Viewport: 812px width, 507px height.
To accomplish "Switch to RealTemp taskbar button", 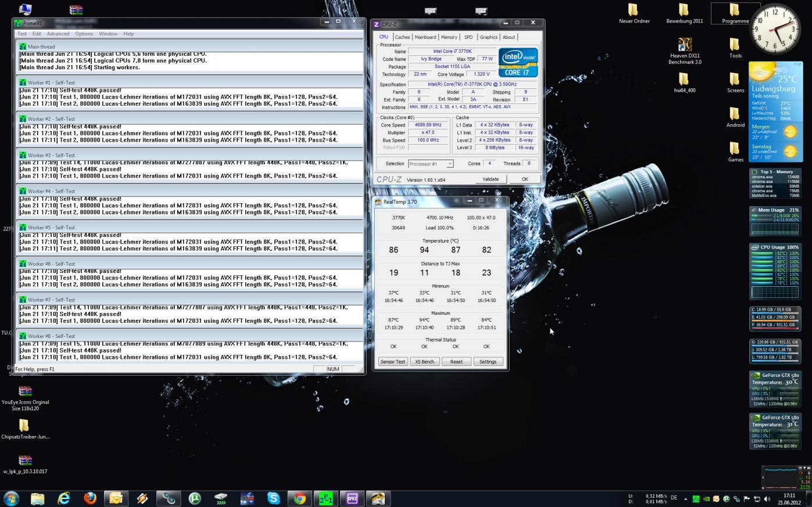I will (x=378, y=498).
